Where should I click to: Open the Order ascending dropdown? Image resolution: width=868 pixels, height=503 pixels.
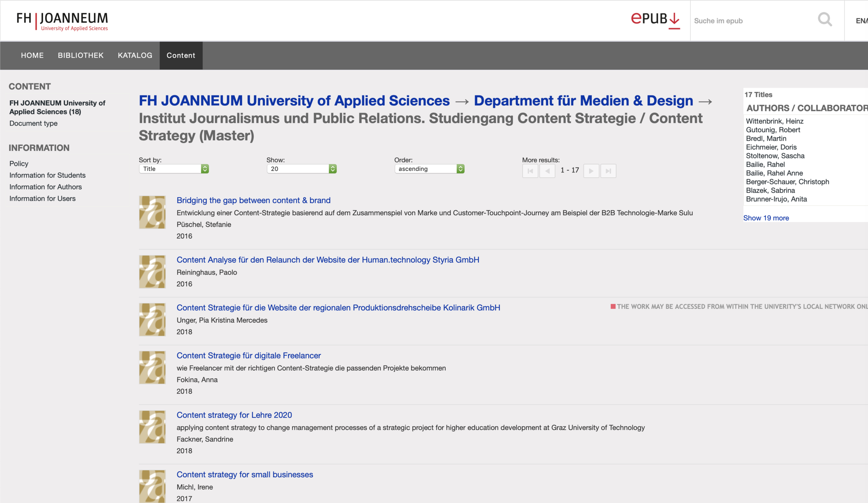(x=429, y=169)
